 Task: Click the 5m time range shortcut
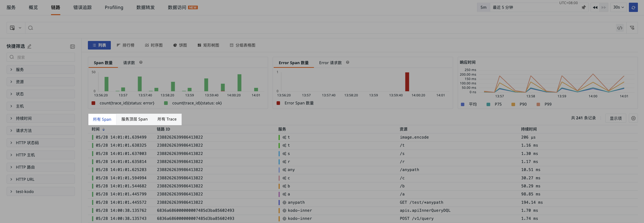(x=483, y=8)
